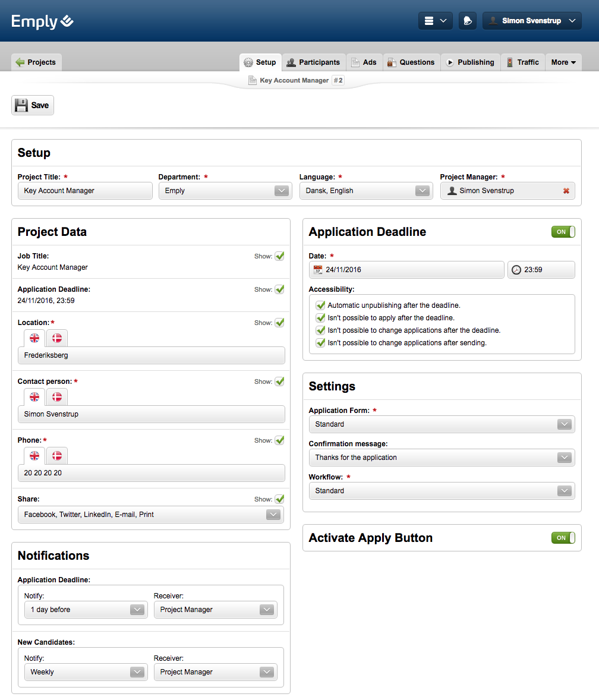Open the Confirmation message dropdown

[442, 458]
